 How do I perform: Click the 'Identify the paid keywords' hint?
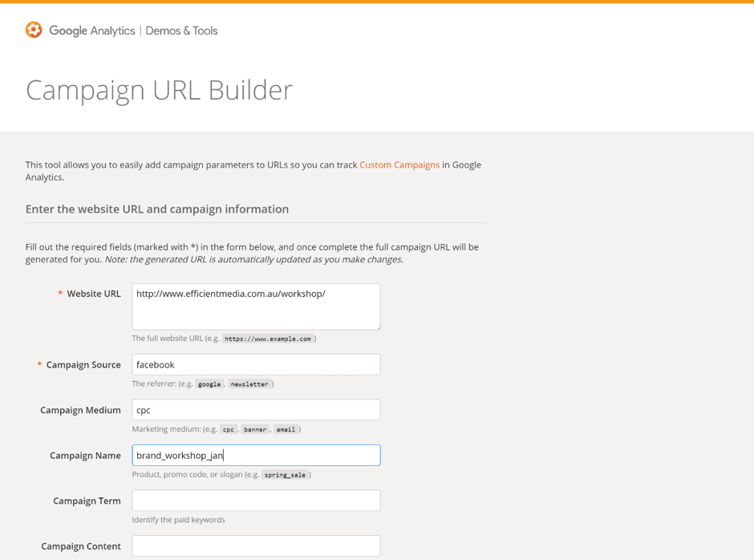(178, 520)
